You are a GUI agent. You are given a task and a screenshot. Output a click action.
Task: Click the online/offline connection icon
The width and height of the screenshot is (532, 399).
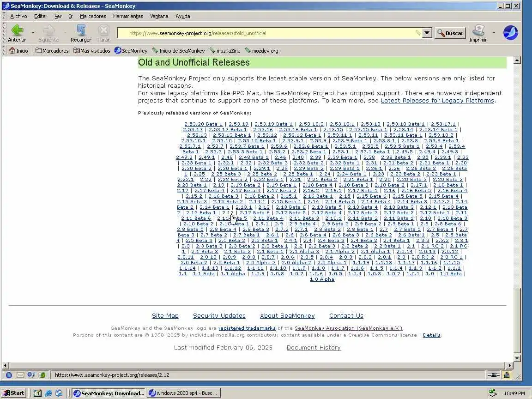[493, 375]
